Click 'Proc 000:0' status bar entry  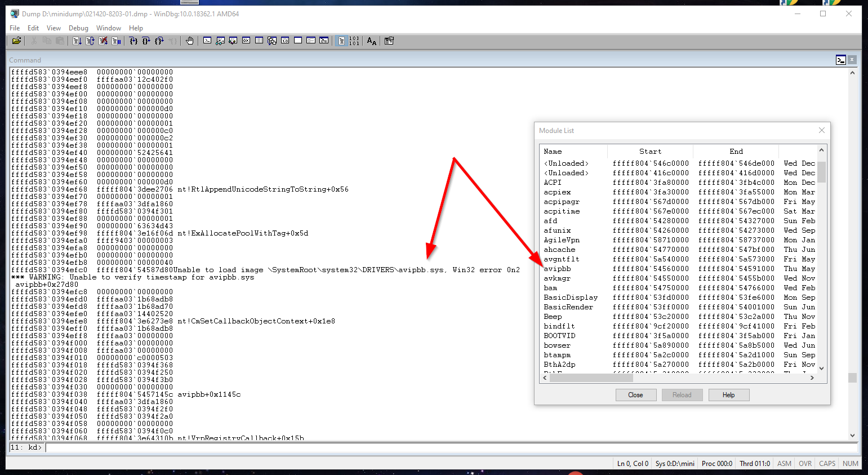point(717,464)
